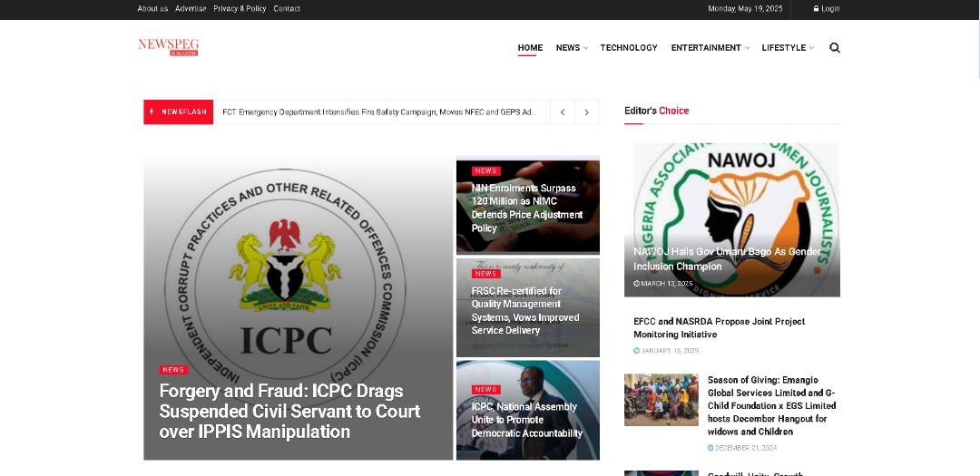Image resolution: width=980 pixels, height=476 pixels.
Task: Open the Advertise link in top bar
Action: tap(191, 9)
